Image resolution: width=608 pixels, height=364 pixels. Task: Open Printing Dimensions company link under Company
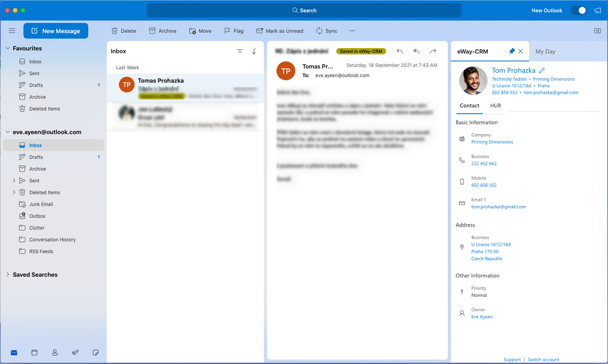tap(492, 142)
